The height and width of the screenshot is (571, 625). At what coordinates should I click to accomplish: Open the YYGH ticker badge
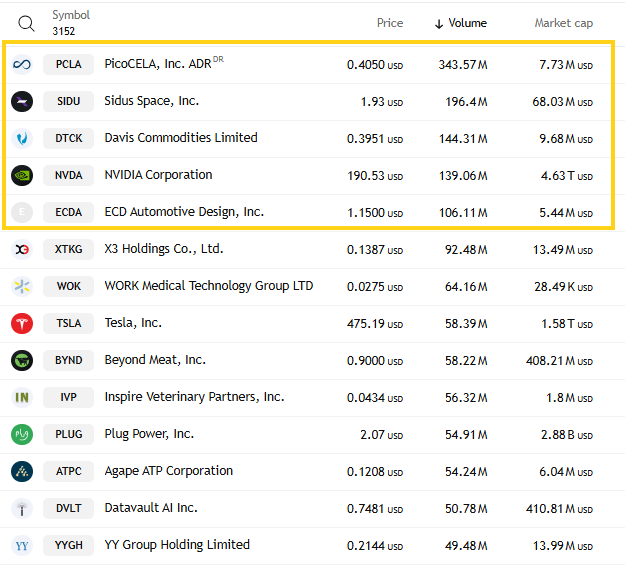point(69,545)
